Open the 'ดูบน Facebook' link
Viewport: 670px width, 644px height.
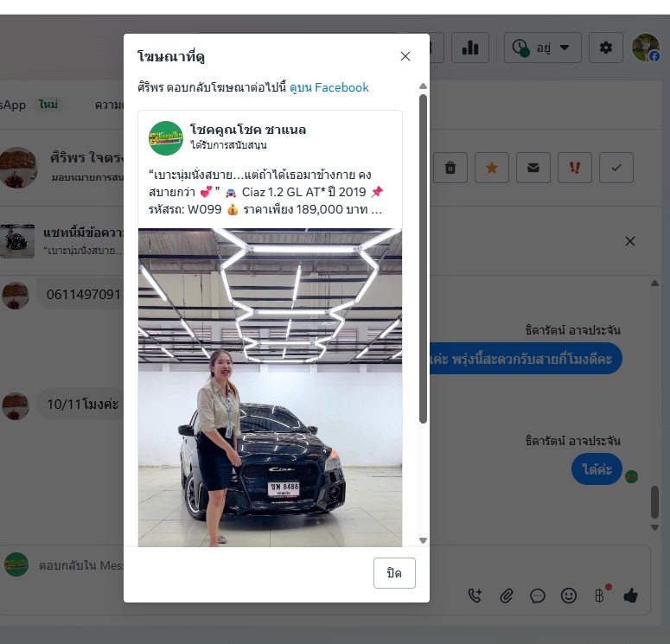pyautogui.click(x=329, y=87)
